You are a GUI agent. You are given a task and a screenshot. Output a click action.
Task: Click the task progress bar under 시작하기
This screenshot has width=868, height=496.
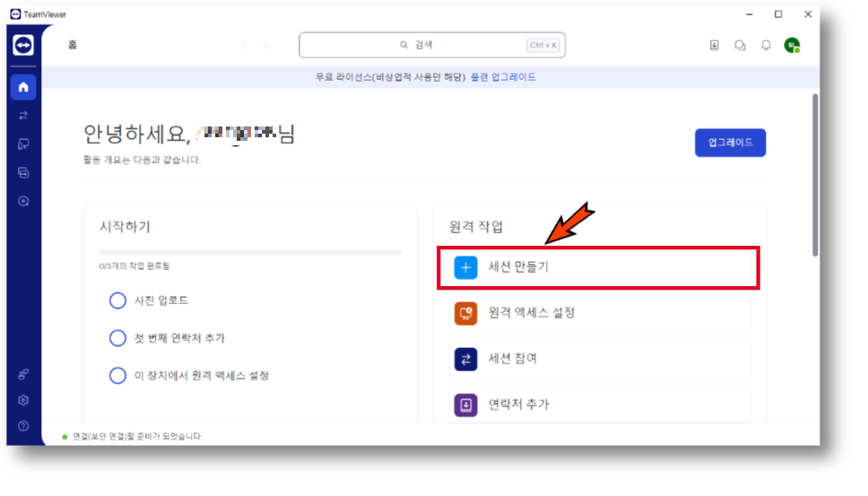click(250, 252)
